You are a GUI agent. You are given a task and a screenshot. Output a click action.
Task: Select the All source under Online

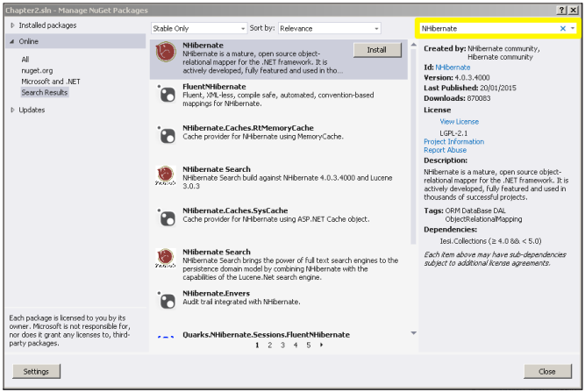(25, 60)
